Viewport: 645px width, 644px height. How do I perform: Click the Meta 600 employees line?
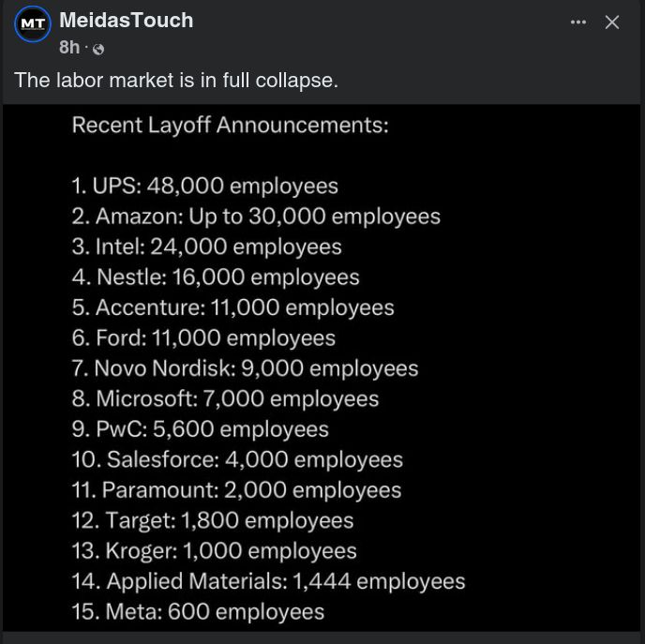click(198, 612)
